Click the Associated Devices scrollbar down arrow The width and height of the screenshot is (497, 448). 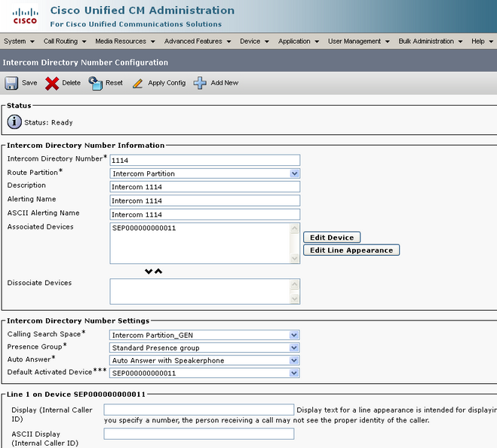[x=294, y=259]
